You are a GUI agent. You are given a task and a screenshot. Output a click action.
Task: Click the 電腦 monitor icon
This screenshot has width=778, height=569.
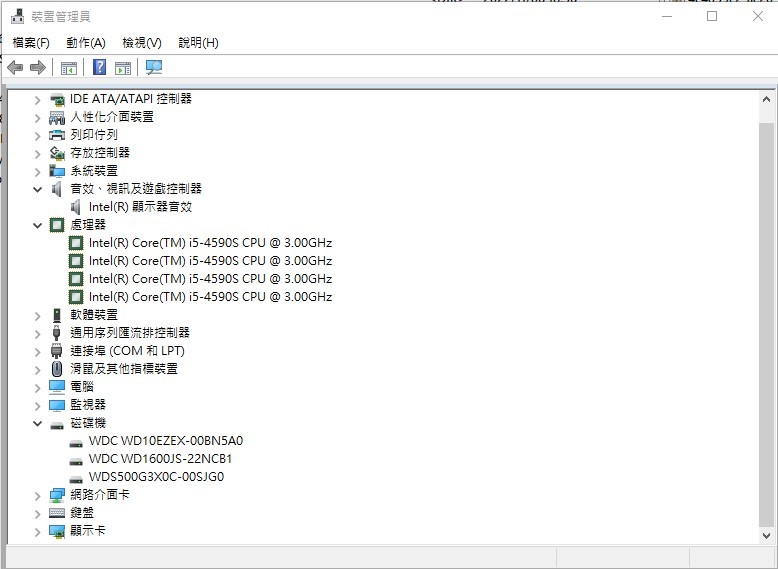tap(57, 387)
